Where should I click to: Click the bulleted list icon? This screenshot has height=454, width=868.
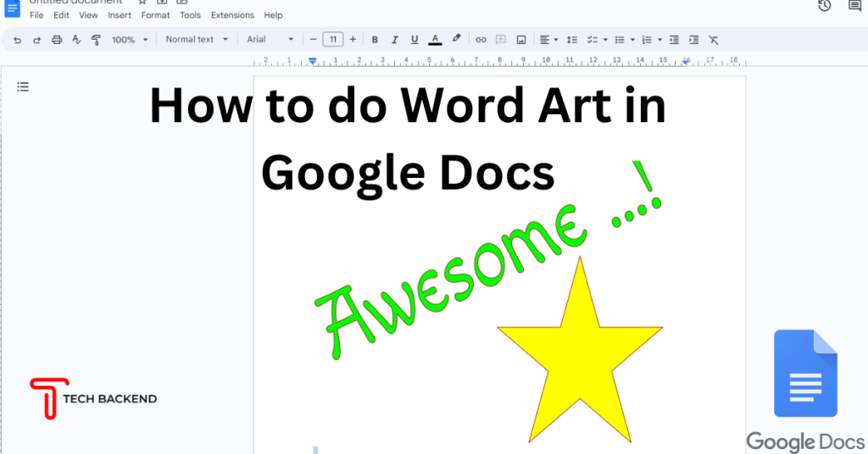620,40
